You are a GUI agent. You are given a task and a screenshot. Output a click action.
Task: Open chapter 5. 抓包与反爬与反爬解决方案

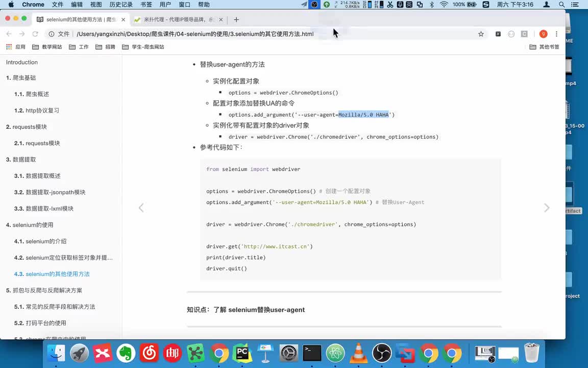click(44, 290)
